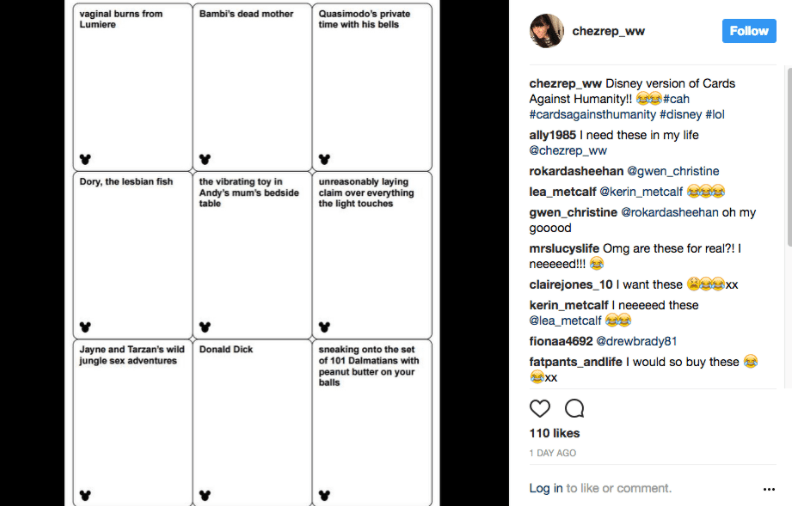This screenshot has height=506, width=792.
Task: Visit the #lol hashtag page
Action: tap(715, 115)
